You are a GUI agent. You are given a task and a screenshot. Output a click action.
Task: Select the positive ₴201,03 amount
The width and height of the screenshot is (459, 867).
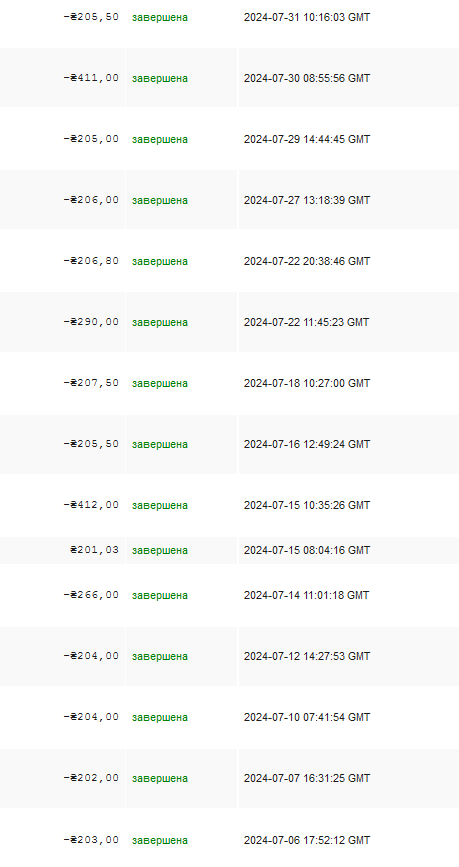[x=95, y=550]
